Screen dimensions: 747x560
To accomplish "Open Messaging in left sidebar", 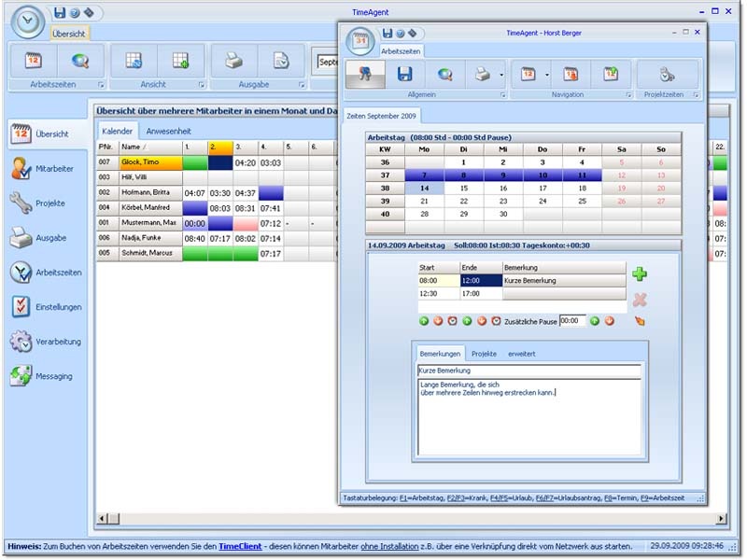I will [41, 376].
